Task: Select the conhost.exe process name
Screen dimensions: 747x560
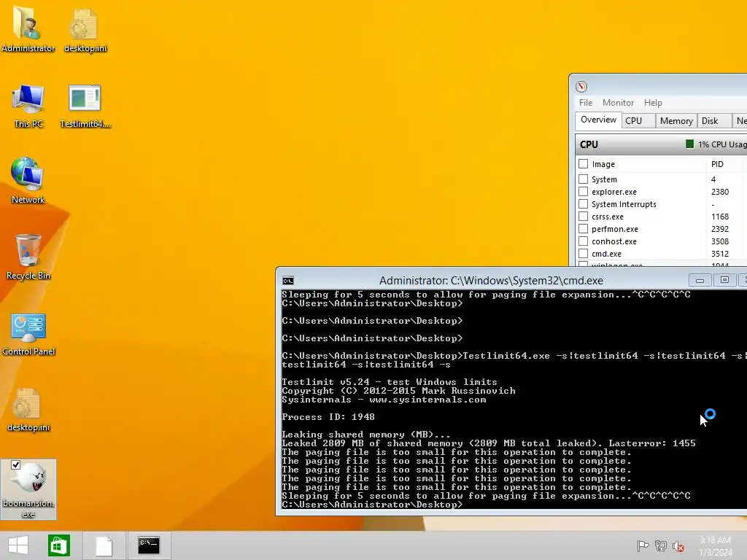Action: [x=614, y=241]
